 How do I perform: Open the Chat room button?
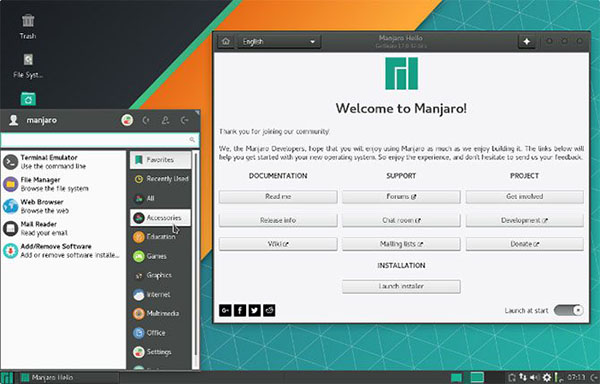pos(401,220)
